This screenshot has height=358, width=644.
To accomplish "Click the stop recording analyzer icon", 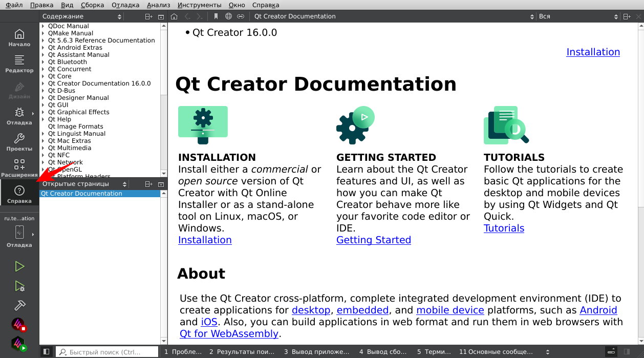I will point(19,324).
